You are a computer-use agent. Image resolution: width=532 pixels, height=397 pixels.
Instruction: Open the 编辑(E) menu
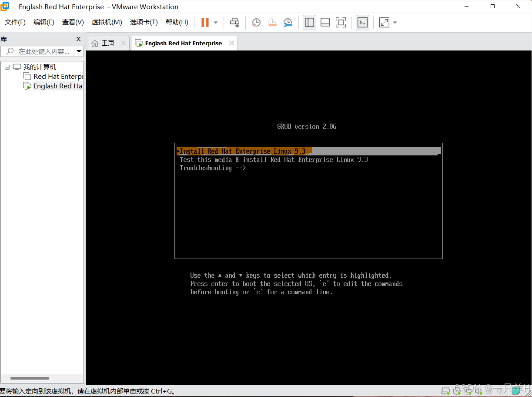[x=44, y=22]
